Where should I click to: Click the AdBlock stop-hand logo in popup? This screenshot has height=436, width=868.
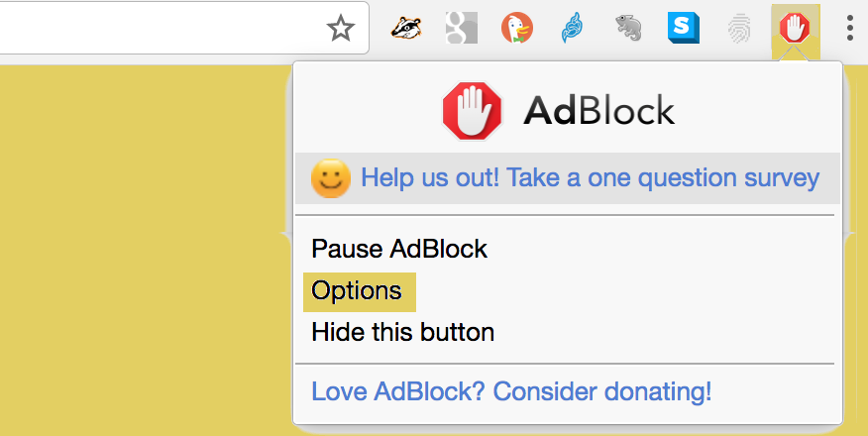472,109
